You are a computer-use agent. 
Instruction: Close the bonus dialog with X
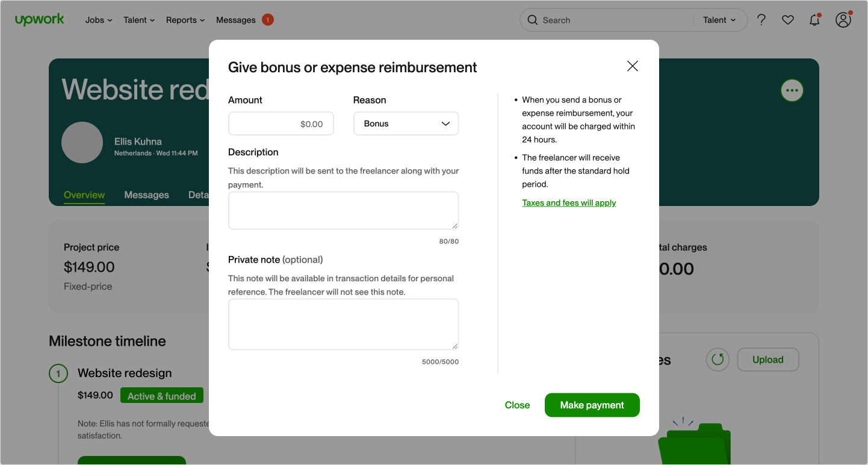[632, 66]
